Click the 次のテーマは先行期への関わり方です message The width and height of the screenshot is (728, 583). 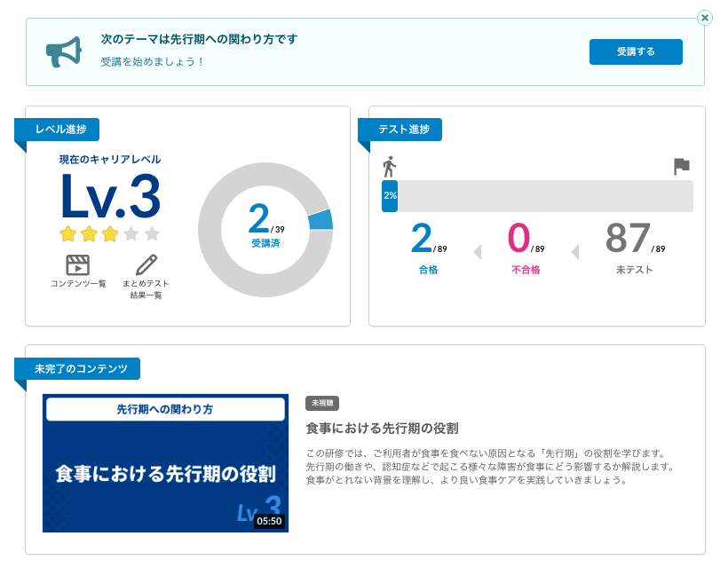199,39
